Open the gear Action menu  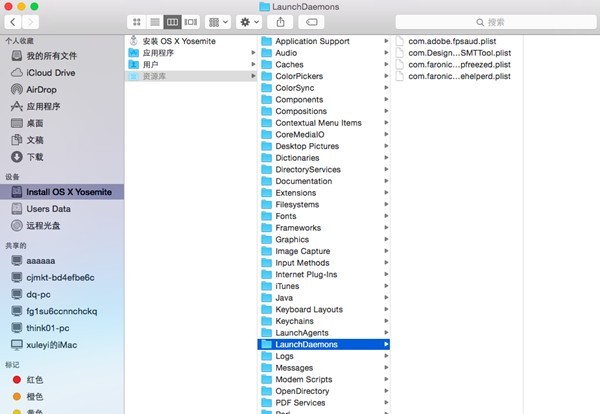coord(249,22)
